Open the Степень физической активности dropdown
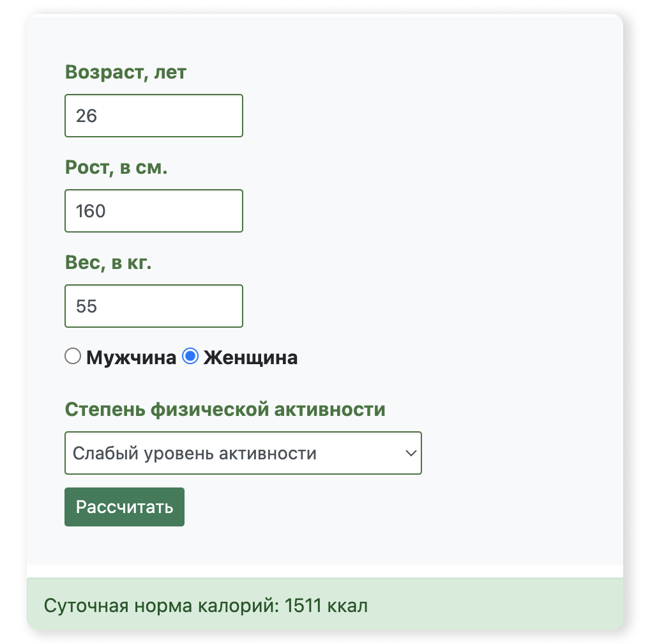This screenshot has width=650, height=644. [x=243, y=453]
